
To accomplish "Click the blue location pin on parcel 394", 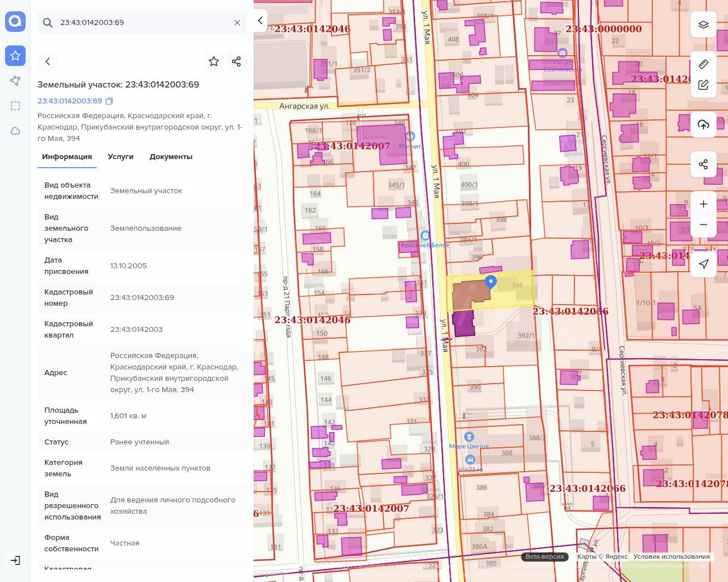I will click(x=490, y=282).
